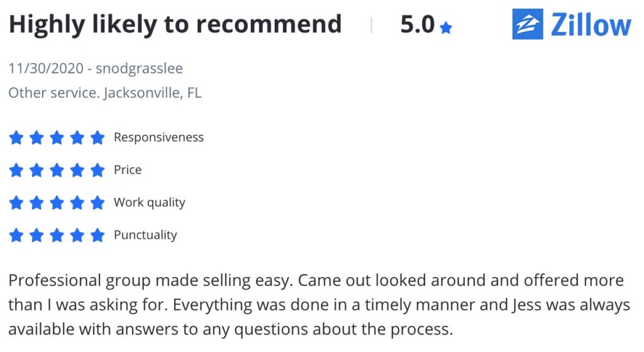
Task: Click the Zillow house logo icon
Action: coord(528,25)
